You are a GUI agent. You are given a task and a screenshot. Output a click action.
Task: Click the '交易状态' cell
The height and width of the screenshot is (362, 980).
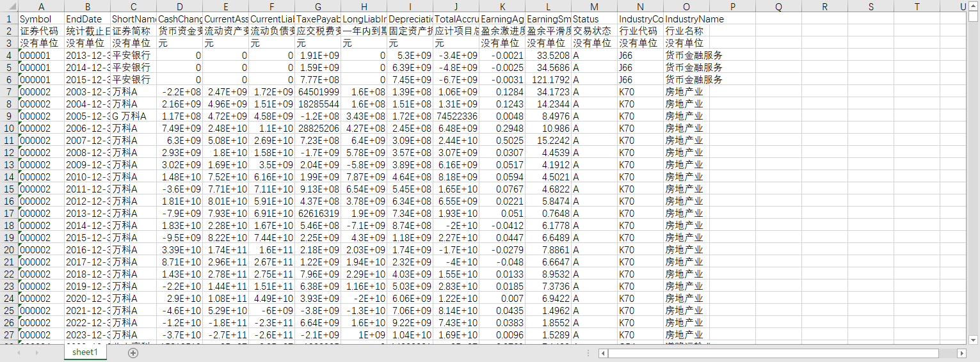click(x=594, y=31)
